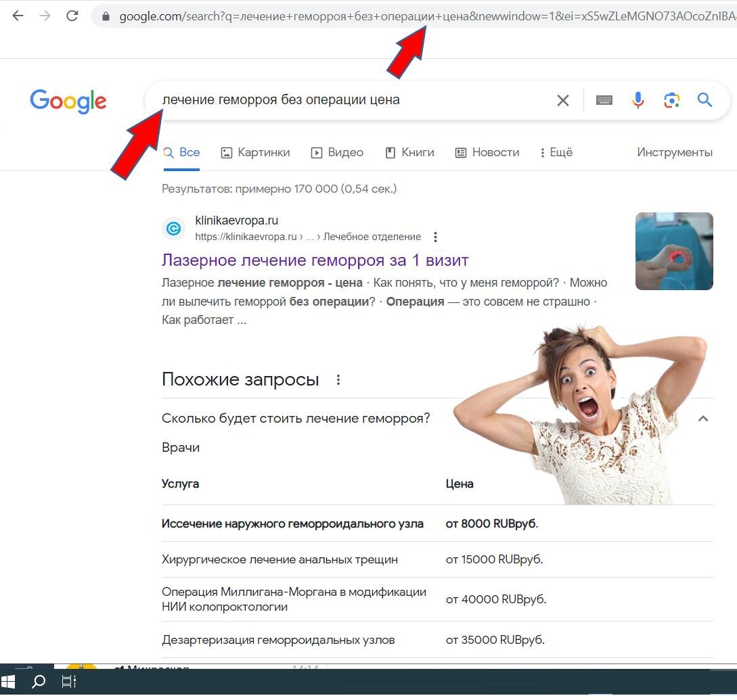The image size is (737, 700).
Task: Open the three-dot menu beside Похожие запросы
Action: click(x=338, y=380)
